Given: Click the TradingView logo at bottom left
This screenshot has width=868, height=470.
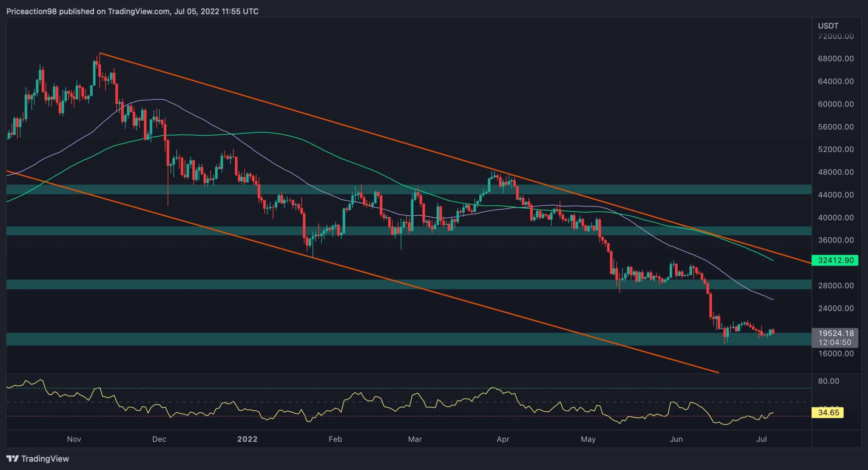Looking at the screenshot, I should point(38,459).
